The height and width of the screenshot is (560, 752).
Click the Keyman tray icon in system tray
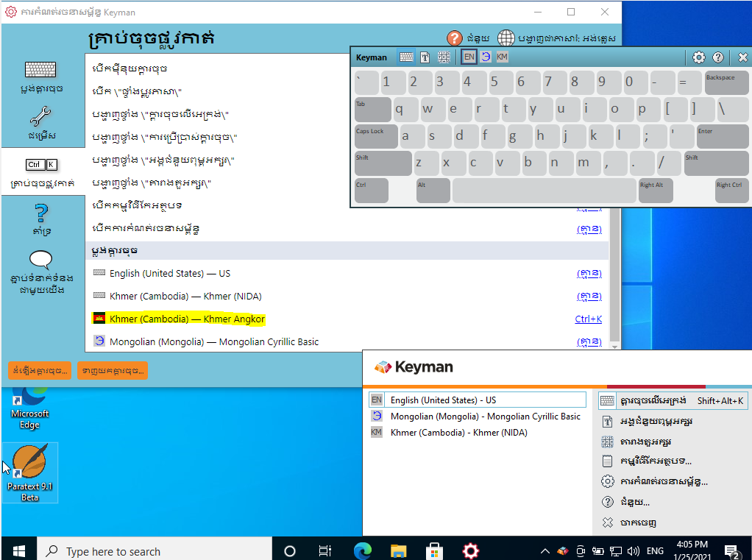point(563,551)
